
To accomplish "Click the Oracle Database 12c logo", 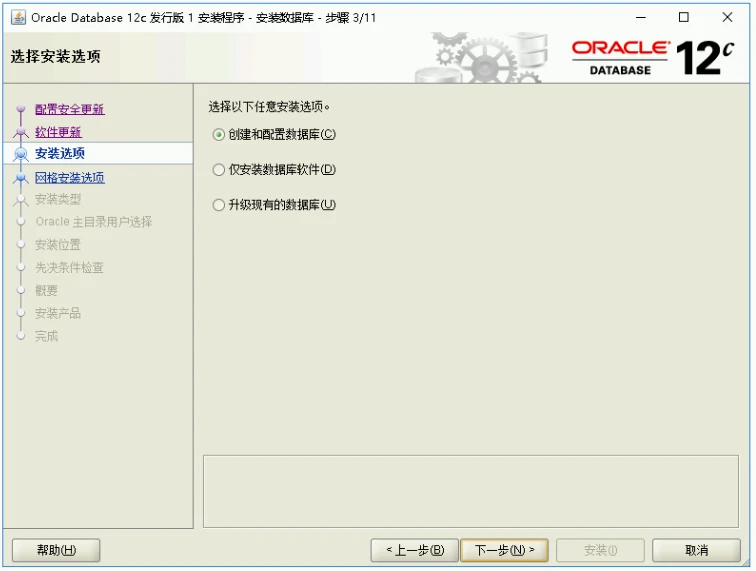I will pyautogui.click(x=653, y=57).
